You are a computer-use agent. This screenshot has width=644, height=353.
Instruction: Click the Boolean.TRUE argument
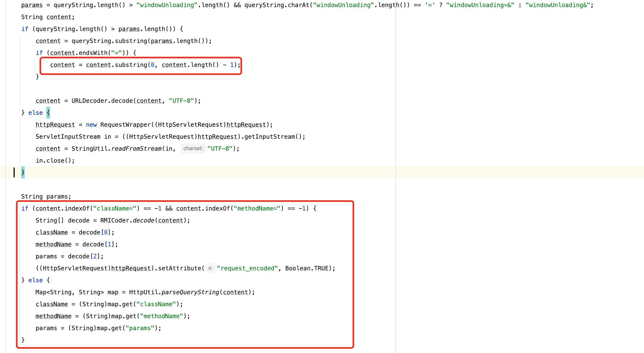click(306, 268)
